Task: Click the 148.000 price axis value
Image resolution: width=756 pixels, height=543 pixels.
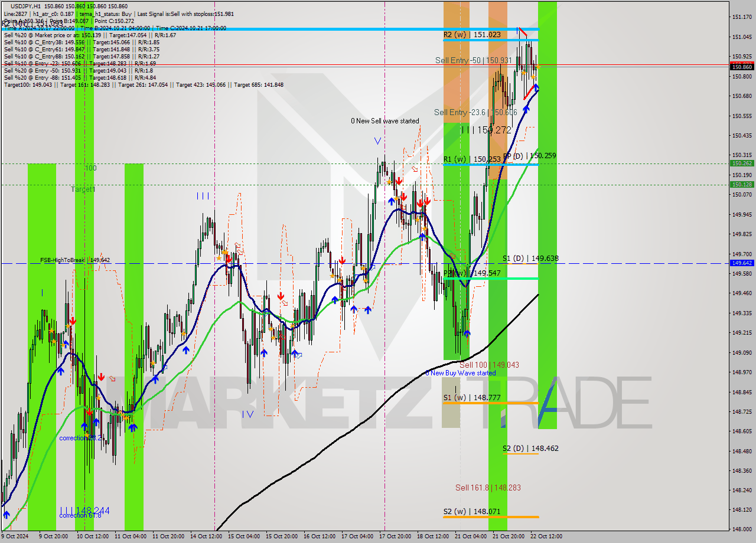Action: (x=742, y=529)
